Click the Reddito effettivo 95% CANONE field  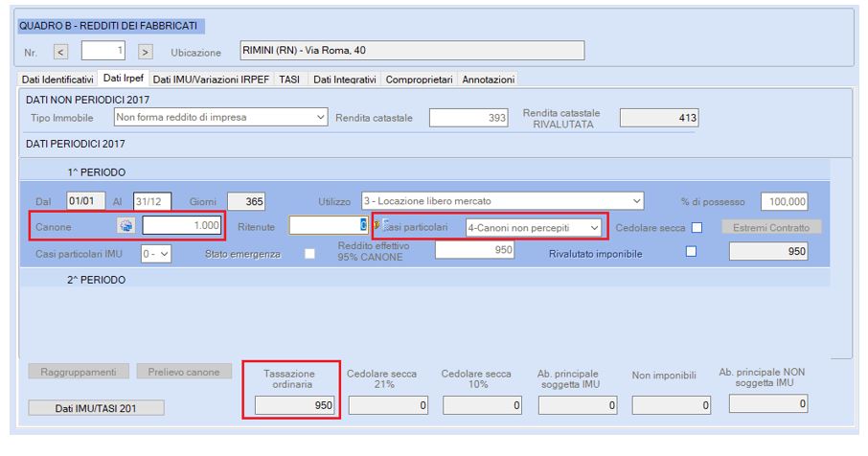pyautogui.click(x=474, y=250)
